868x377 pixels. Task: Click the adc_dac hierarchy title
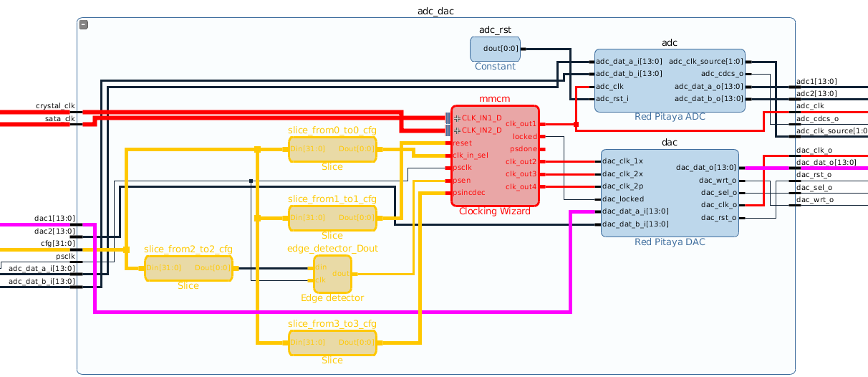click(x=435, y=11)
